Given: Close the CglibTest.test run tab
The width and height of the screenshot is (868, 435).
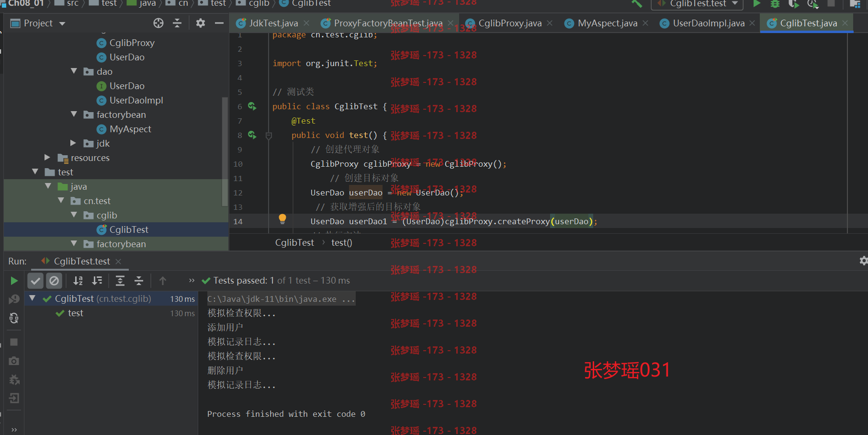Looking at the screenshot, I should click(118, 261).
